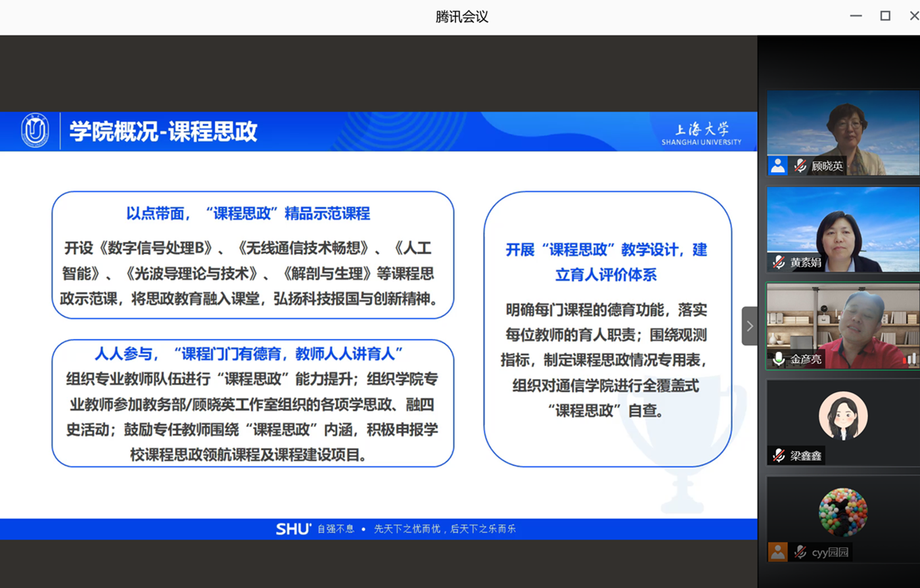Screen dimensions: 920x588
Task: Open 顾晓英's video thumbnail
Action: pos(843,133)
